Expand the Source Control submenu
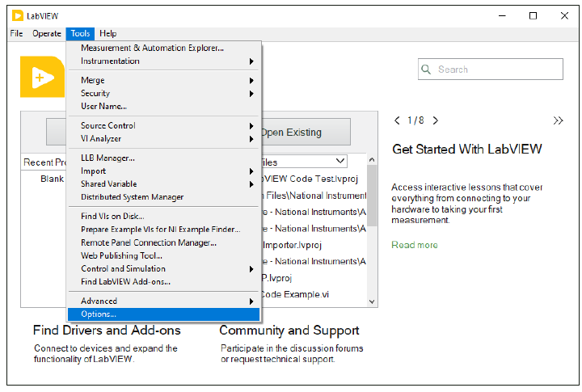This screenshot has width=582, height=392. [163, 126]
